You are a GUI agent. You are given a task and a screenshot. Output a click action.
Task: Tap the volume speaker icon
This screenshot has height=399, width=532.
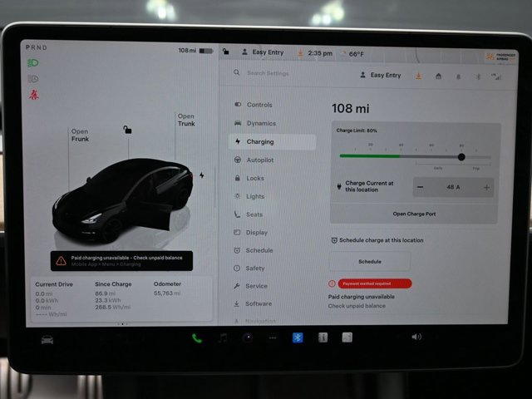pos(416,337)
